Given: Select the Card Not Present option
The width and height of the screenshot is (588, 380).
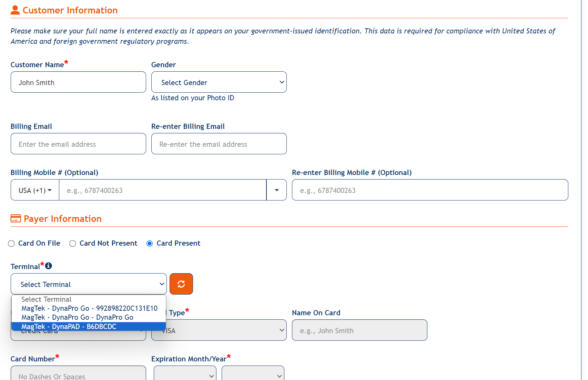Looking at the screenshot, I should pyautogui.click(x=73, y=244).
